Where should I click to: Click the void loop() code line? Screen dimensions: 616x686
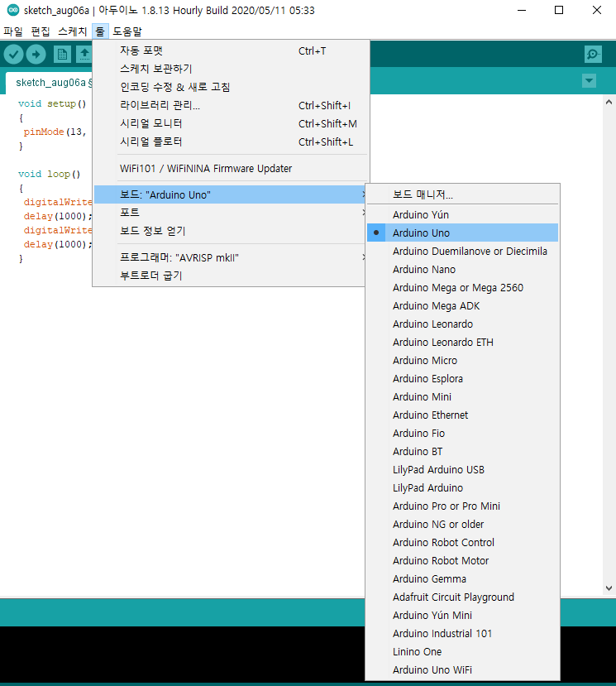point(49,174)
